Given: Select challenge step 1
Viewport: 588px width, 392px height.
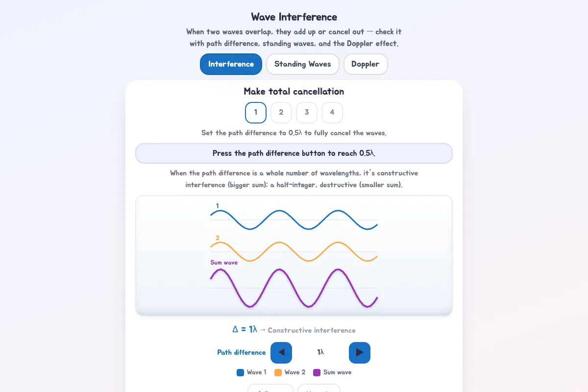Looking at the screenshot, I should [x=256, y=113].
